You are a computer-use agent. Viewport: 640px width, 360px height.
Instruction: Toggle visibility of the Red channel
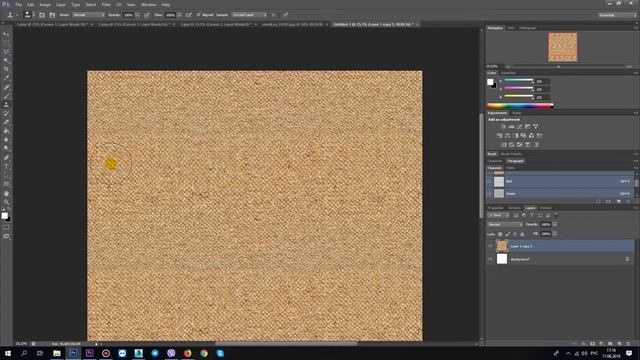coord(489,181)
